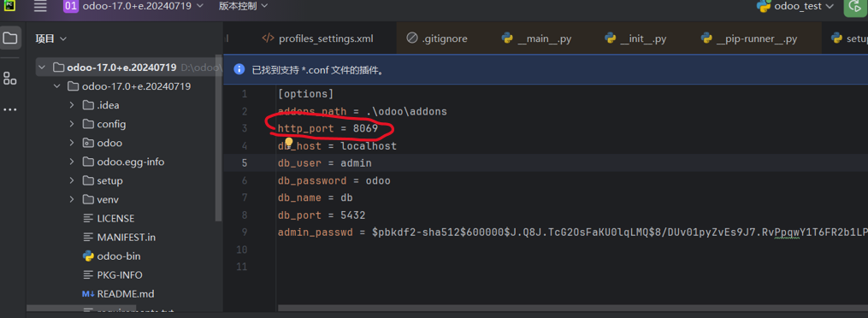This screenshot has width=868, height=318.
Task: Open the Structure tool window icon
Action: coord(10,78)
